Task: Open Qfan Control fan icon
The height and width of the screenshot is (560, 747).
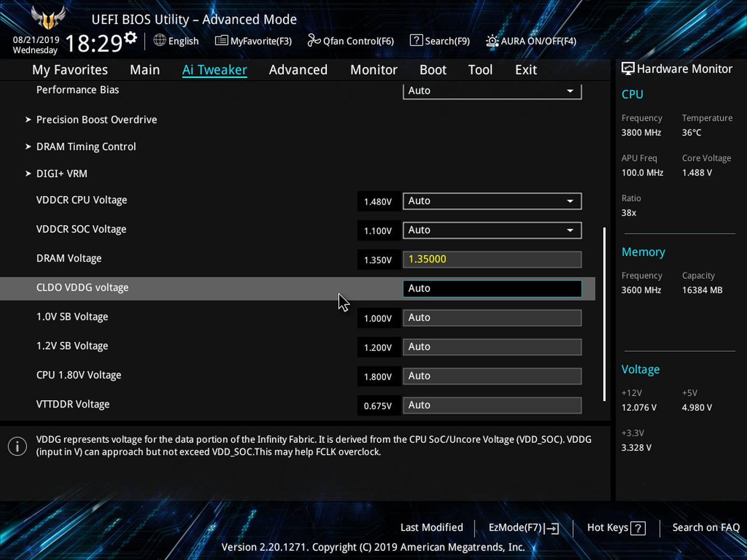Action: 314,40
